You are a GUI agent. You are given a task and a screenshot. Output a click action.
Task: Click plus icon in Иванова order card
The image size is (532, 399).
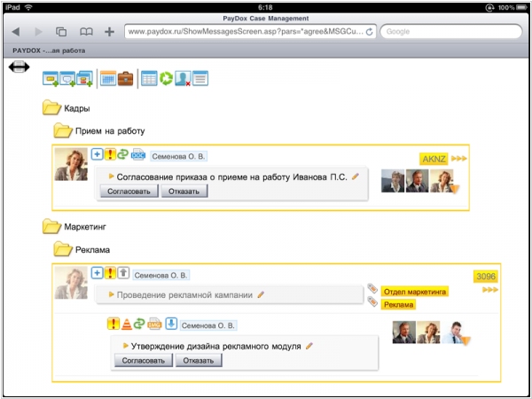[x=97, y=154]
